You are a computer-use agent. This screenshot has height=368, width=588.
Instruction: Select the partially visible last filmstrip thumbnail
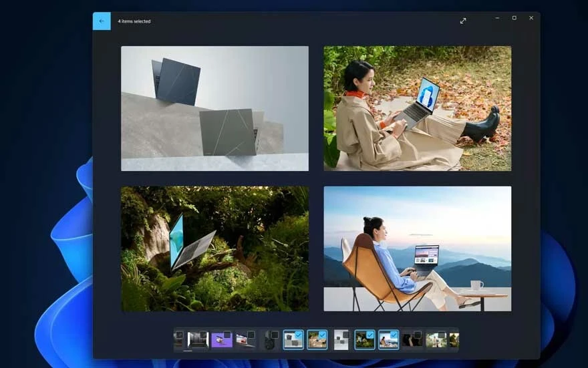coord(454,340)
